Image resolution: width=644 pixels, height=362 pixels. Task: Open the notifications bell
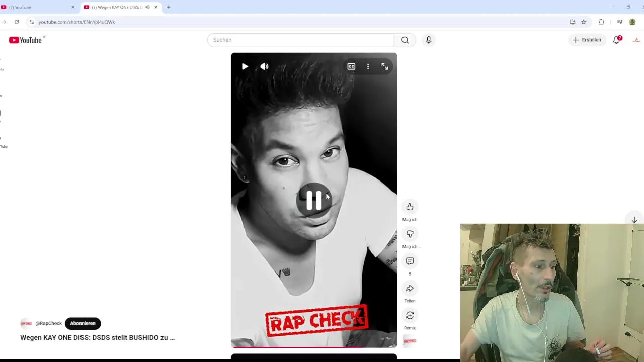point(617,40)
